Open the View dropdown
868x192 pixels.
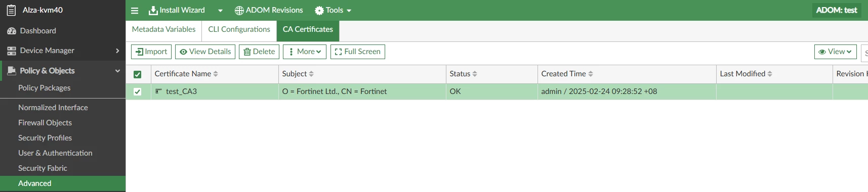point(836,52)
